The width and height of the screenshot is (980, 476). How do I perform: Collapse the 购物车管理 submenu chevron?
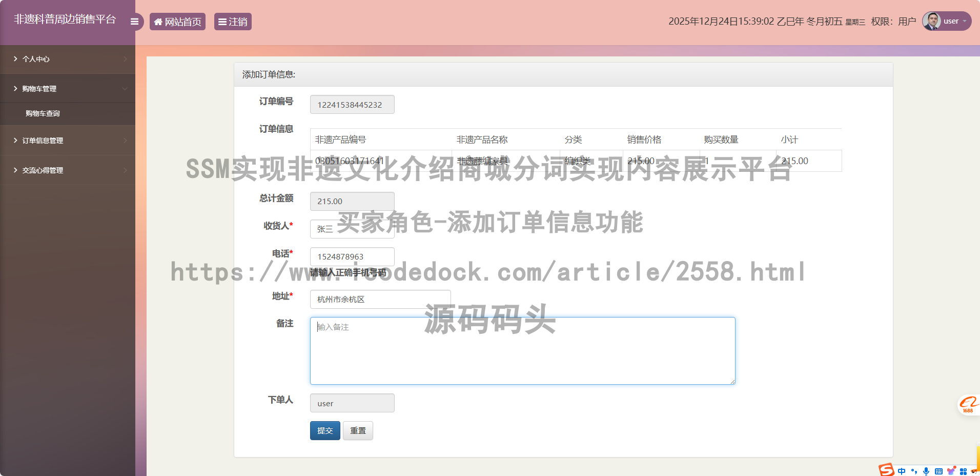tap(125, 88)
